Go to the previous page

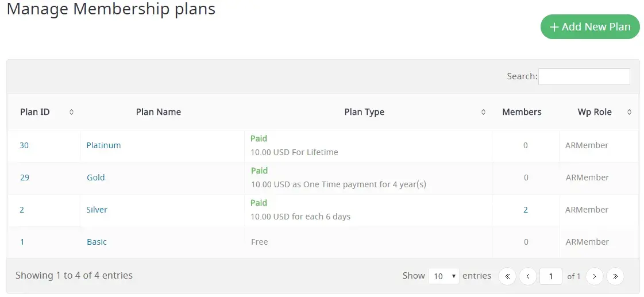527,276
